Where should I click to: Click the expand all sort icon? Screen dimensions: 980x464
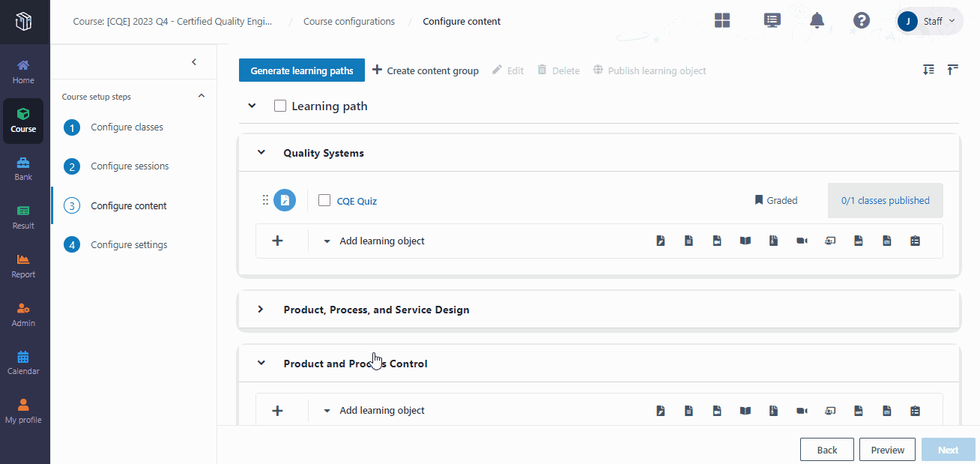[928, 70]
